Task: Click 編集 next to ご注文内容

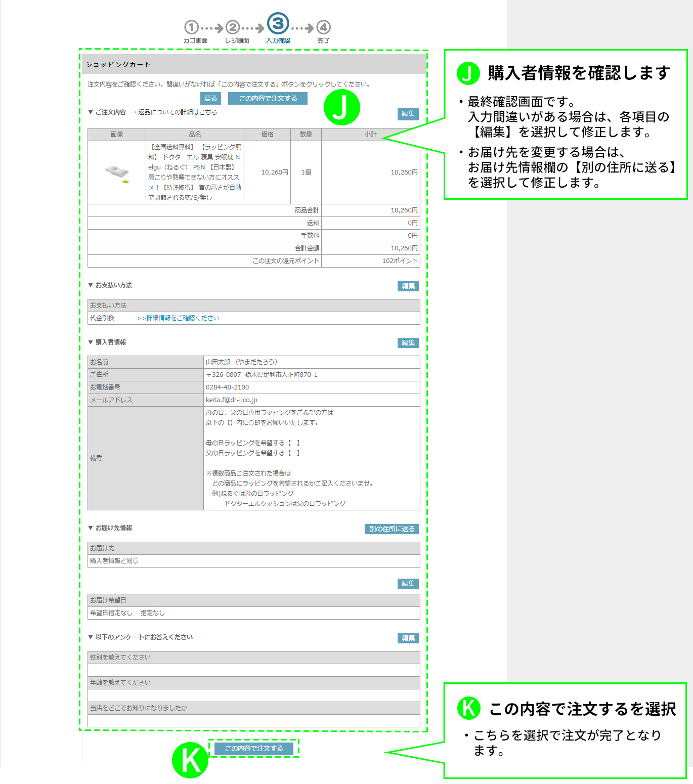Action: [x=408, y=114]
